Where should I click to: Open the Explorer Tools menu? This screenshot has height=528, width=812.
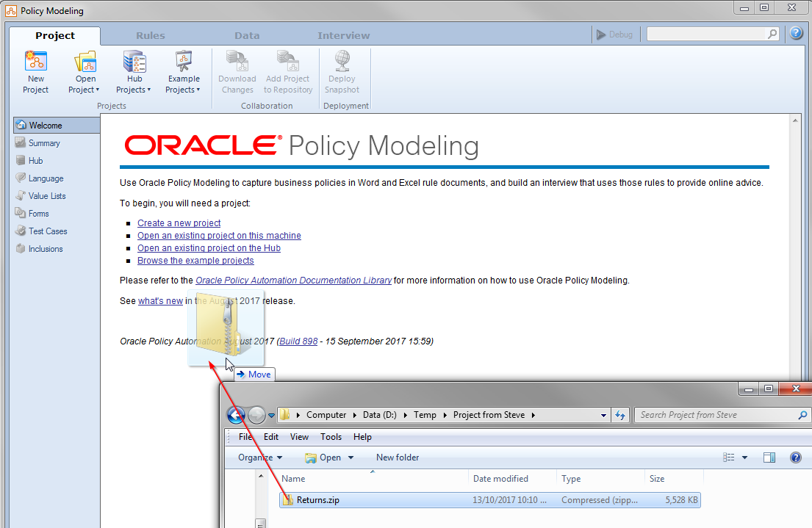point(331,437)
